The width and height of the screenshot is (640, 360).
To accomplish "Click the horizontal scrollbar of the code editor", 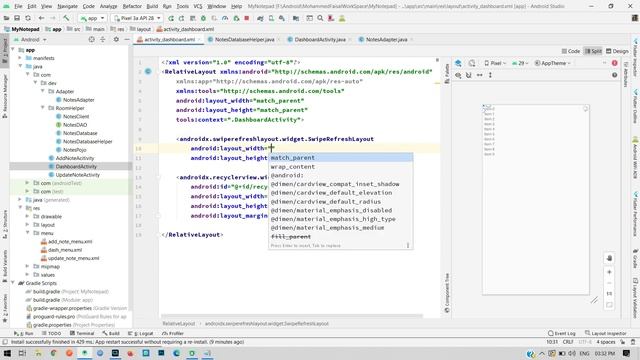I will click(x=292, y=316).
